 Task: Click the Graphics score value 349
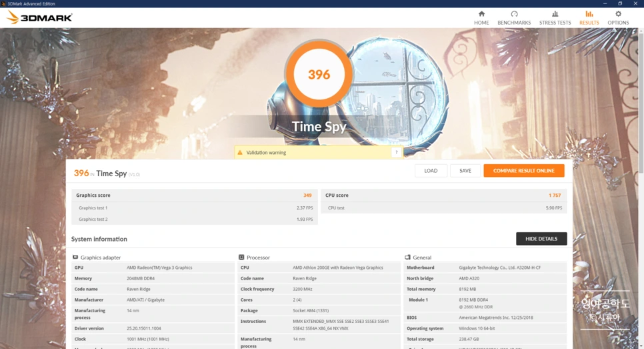[x=307, y=196]
